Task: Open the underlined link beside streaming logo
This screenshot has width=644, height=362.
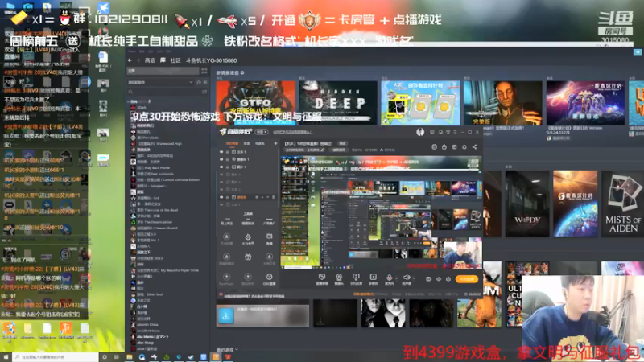Action: click(x=292, y=132)
